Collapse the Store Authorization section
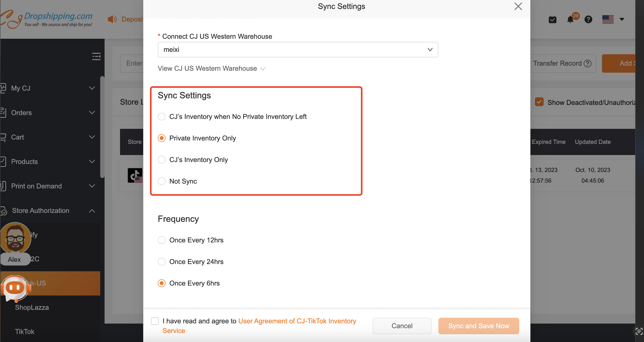The image size is (644, 342). point(92,211)
